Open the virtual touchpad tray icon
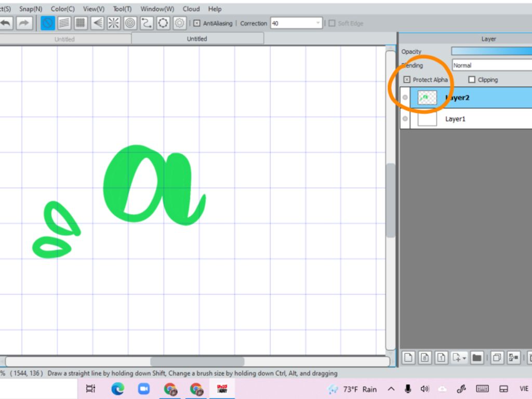532x399 pixels. (x=503, y=389)
